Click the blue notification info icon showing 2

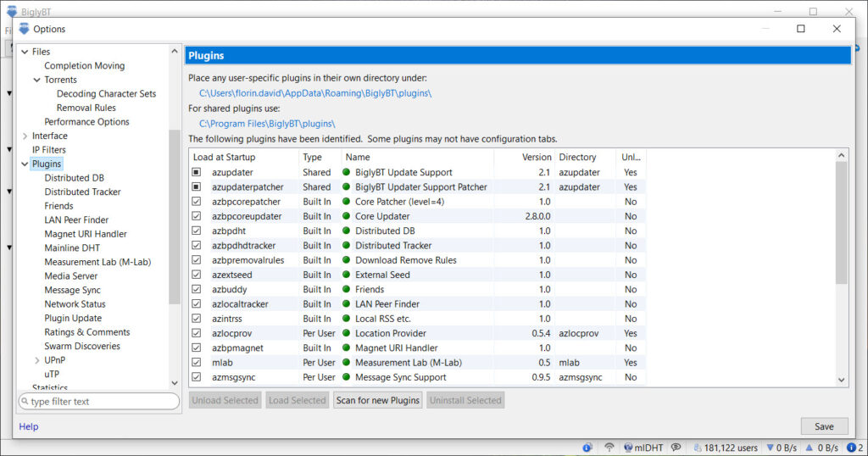click(x=850, y=448)
